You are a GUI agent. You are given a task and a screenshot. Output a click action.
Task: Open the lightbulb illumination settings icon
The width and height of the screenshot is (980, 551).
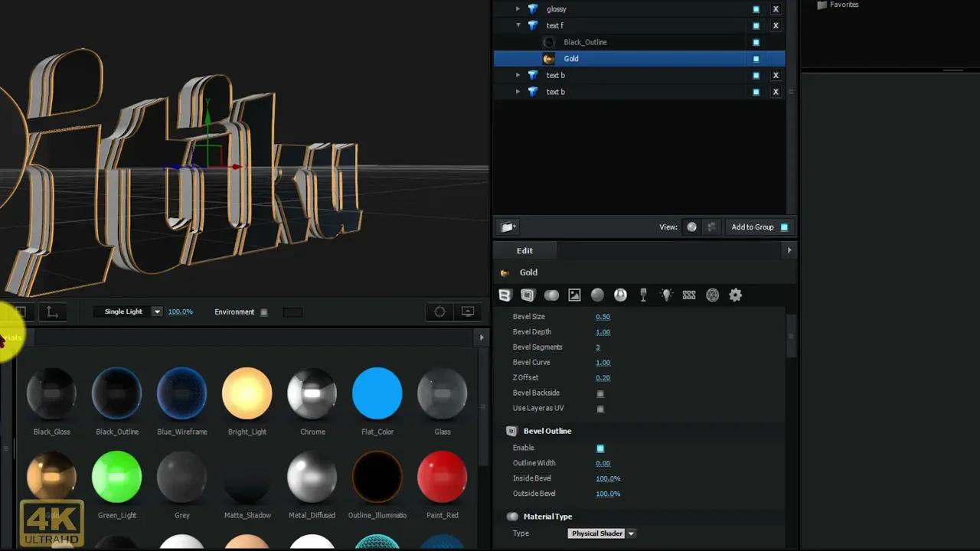pyautogui.click(x=665, y=295)
